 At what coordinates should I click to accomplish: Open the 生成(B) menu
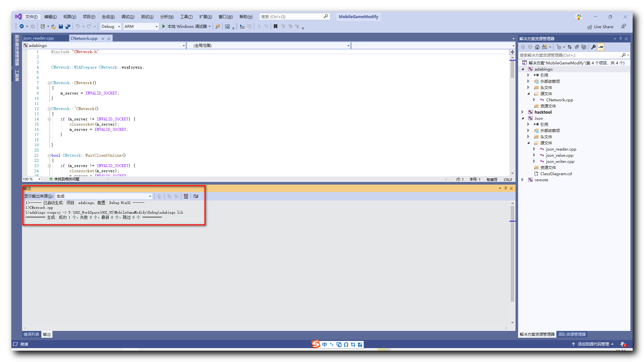point(108,17)
